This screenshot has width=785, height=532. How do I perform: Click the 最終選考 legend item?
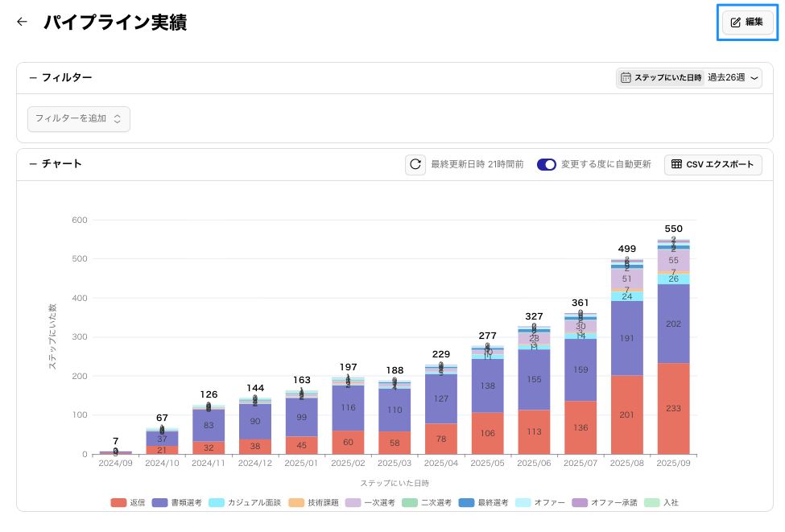[x=483, y=503]
